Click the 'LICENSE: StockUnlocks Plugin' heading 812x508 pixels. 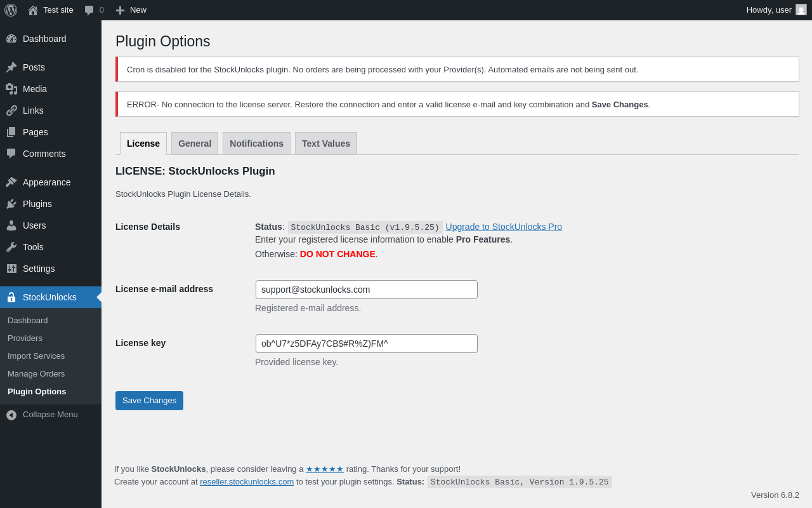(x=195, y=171)
